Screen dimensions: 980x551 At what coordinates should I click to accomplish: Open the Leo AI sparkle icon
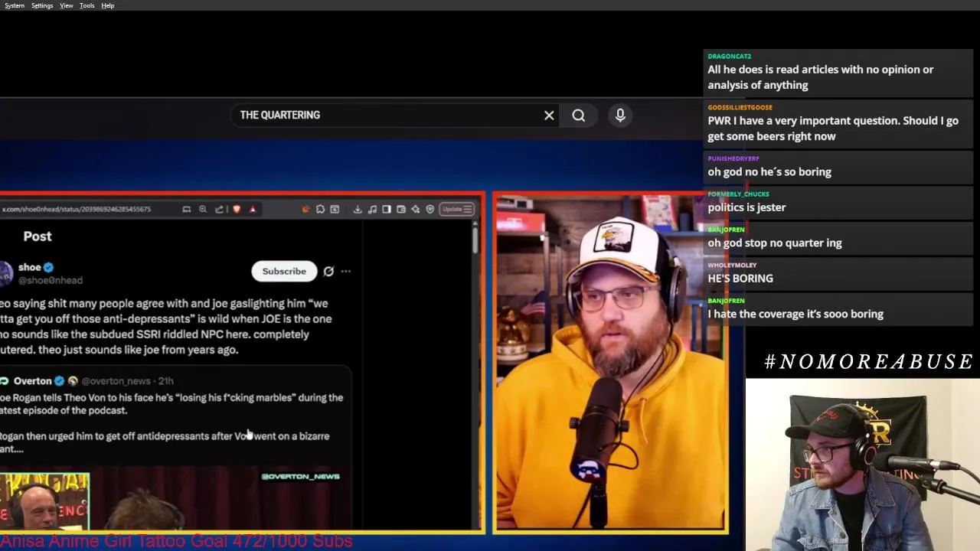(416, 209)
